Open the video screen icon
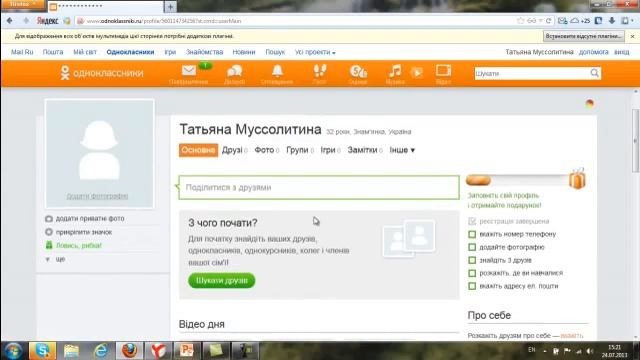Screen dimensions: 640x360 click(443, 71)
